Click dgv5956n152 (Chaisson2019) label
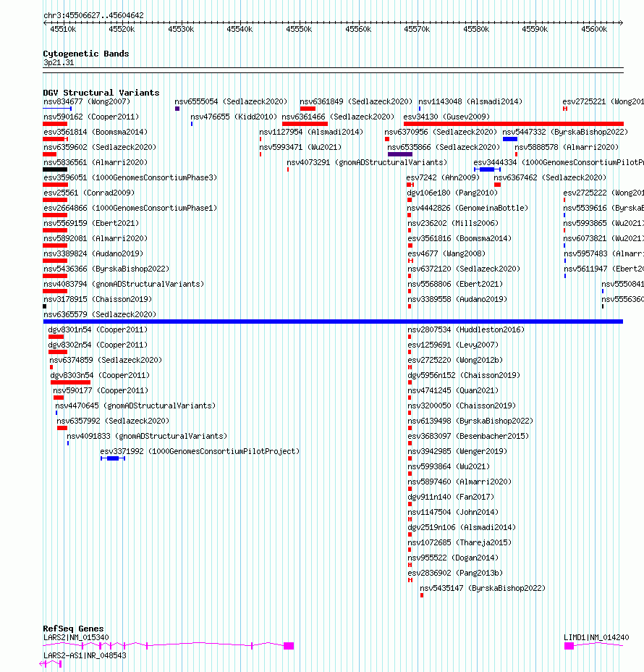The height and width of the screenshot is (672, 644). 464,375
